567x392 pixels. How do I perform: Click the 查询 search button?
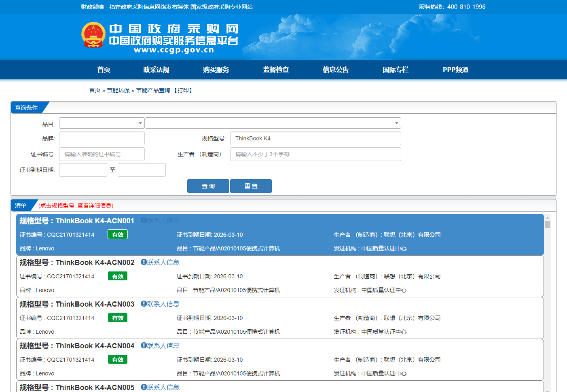click(208, 186)
